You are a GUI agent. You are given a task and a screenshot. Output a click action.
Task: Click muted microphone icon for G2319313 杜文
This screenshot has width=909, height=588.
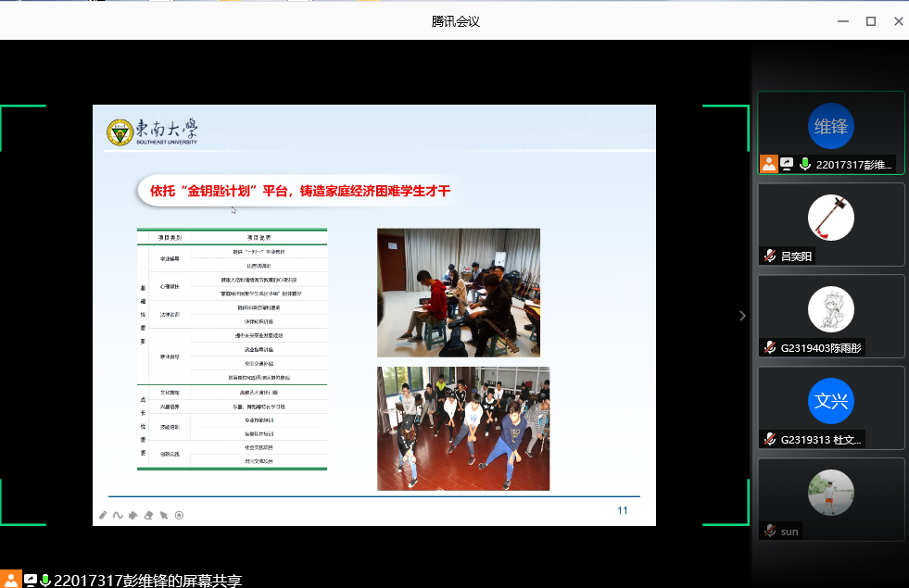(x=769, y=439)
